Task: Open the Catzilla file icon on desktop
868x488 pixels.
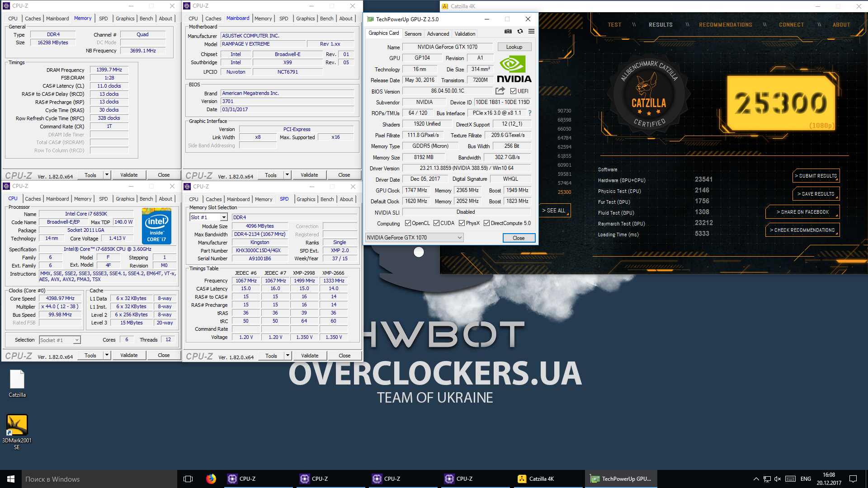Action: tap(17, 384)
